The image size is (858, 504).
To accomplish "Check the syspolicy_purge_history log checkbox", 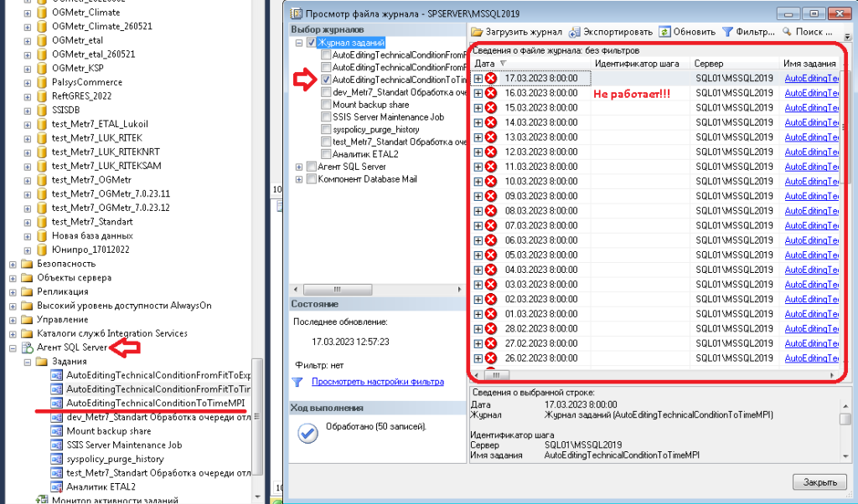I will click(x=326, y=130).
